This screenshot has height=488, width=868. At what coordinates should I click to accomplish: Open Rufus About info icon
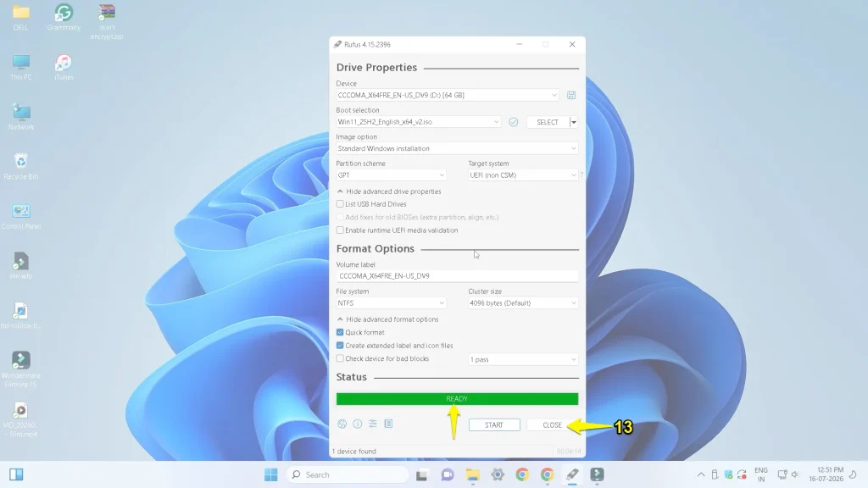(x=358, y=424)
